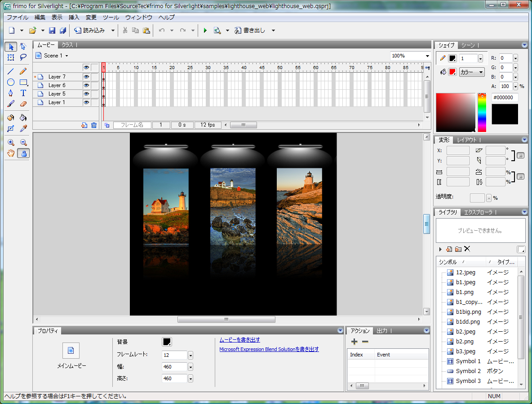This screenshot has width=532, height=404.
Task: Choose the free transform tool
Action: pyautogui.click(x=11, y=57)
